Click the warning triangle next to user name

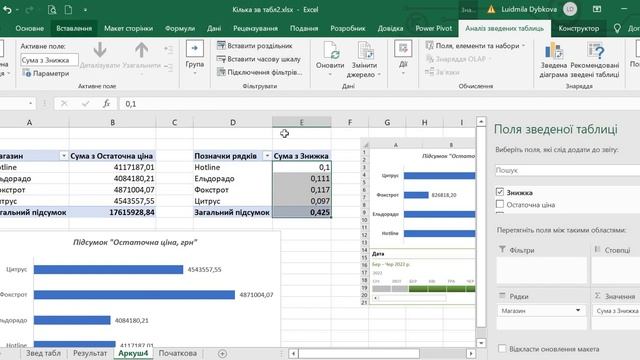coord(491,9)
